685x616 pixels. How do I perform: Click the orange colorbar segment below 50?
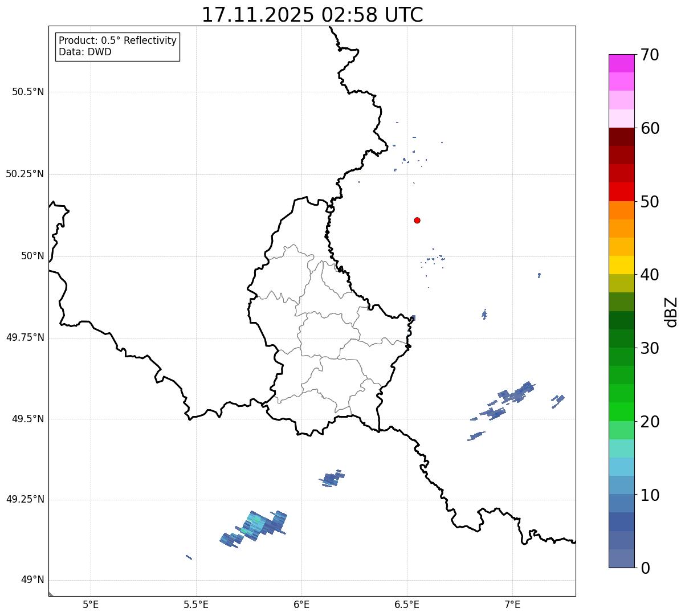[x=621, y=210]
